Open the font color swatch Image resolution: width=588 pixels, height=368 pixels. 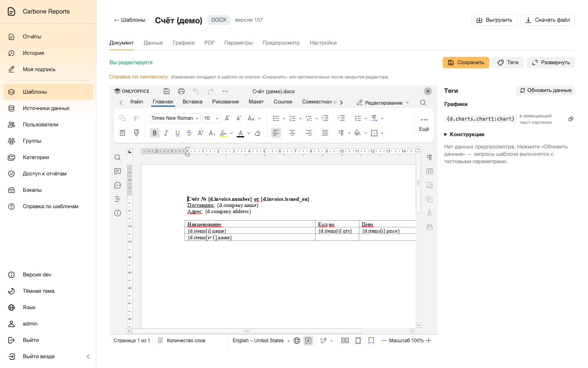tap(241, 133)
